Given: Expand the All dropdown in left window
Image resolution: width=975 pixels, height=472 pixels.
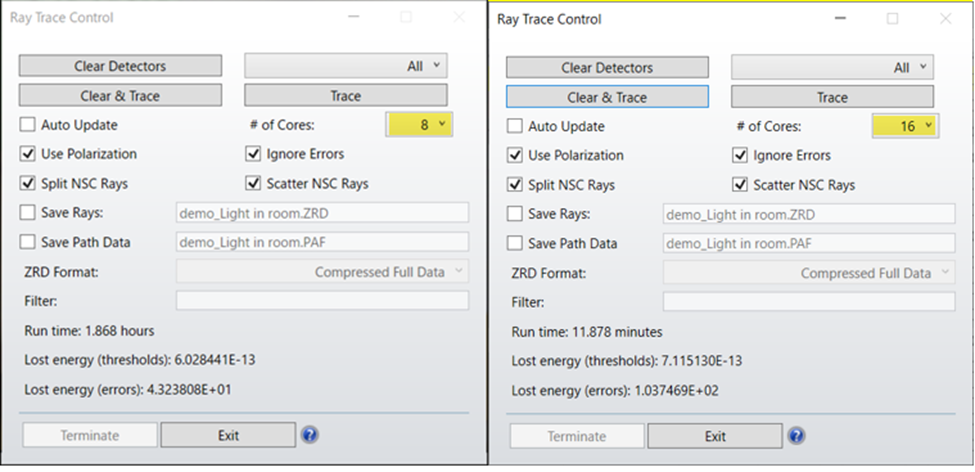Looking at the screenshot, I should pyautogui.click(x=346, y=66).
